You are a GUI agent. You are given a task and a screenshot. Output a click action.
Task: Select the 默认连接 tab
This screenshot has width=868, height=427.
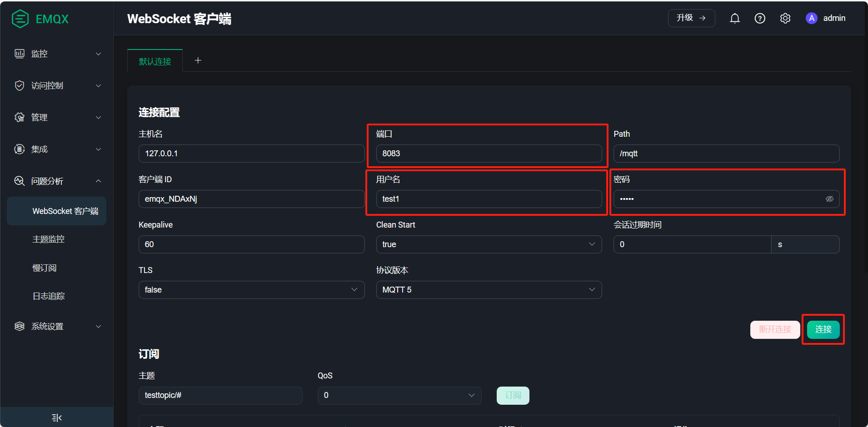coord(155,61)
